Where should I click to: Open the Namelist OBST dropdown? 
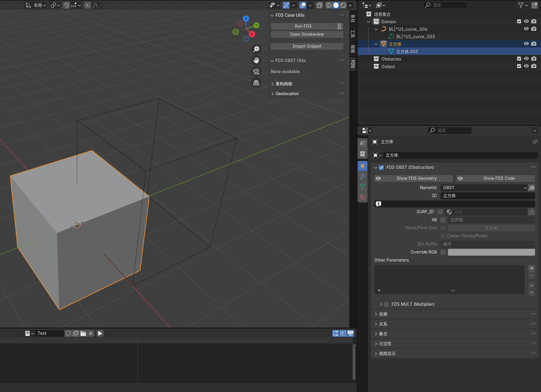click(484, 188)
